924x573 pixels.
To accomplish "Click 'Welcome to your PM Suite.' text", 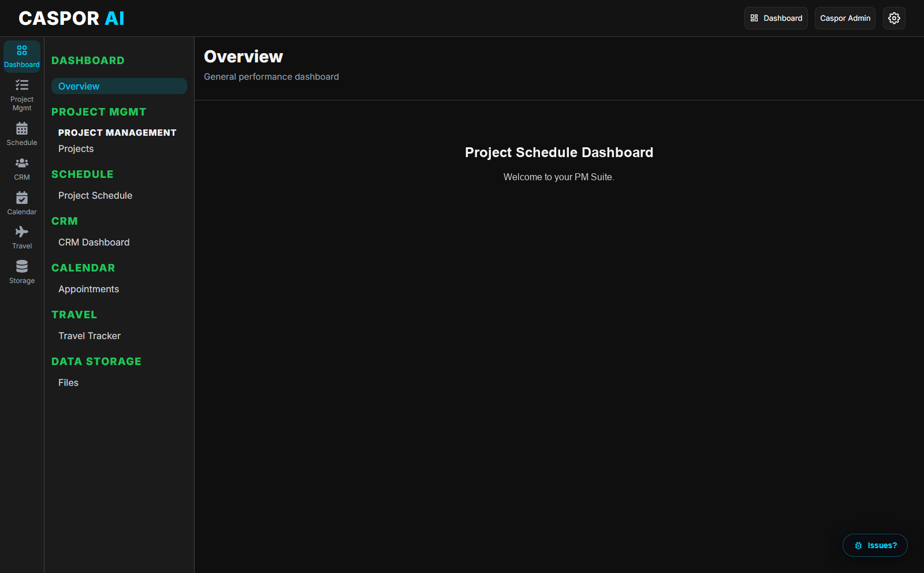I will pos(559,177).
